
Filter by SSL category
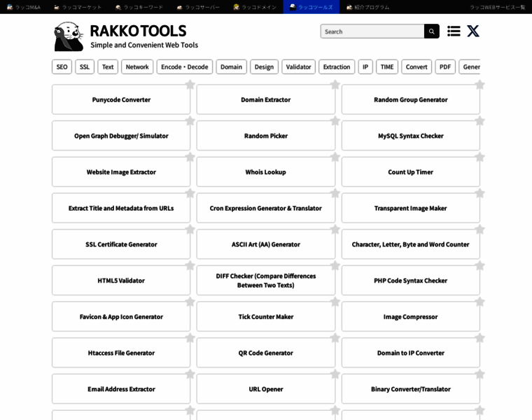(x=85, y=66)
